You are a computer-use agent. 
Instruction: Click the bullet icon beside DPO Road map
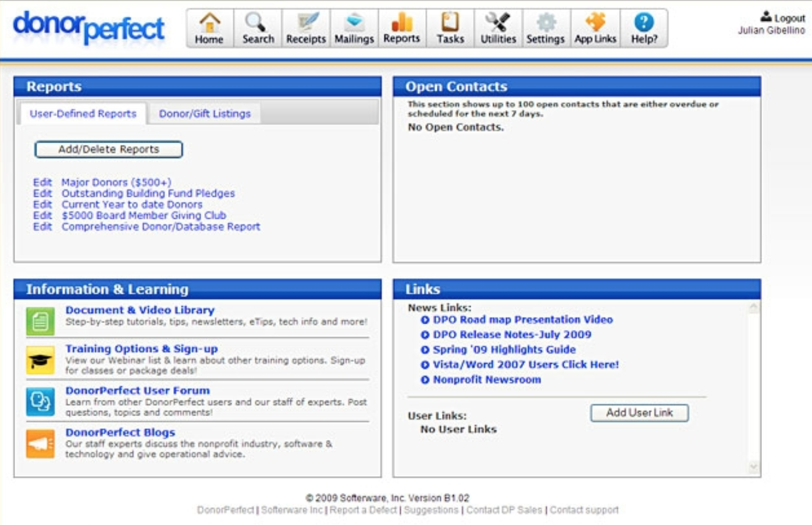click(425, 320)
